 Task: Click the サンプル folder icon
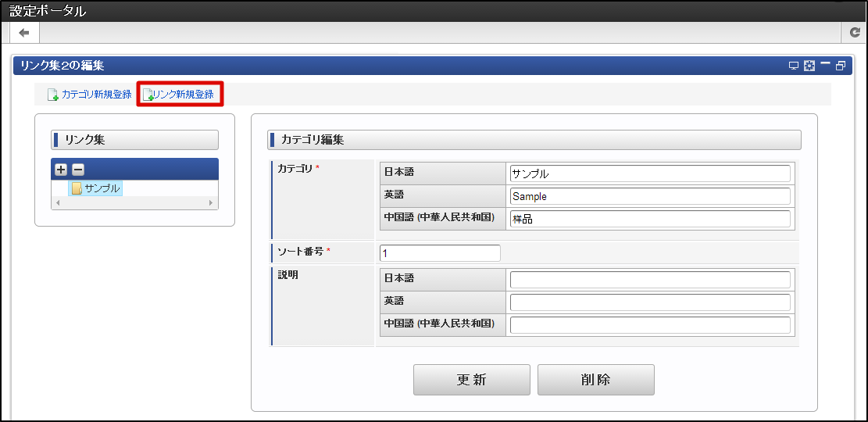pyautogui.click(x=77, y=189)
